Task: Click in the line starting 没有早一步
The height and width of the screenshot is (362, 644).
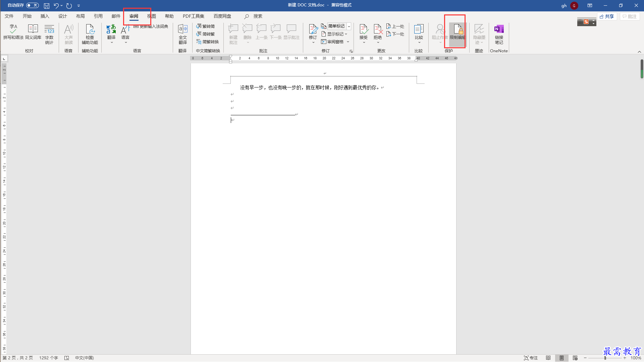Action: [310, 87]
